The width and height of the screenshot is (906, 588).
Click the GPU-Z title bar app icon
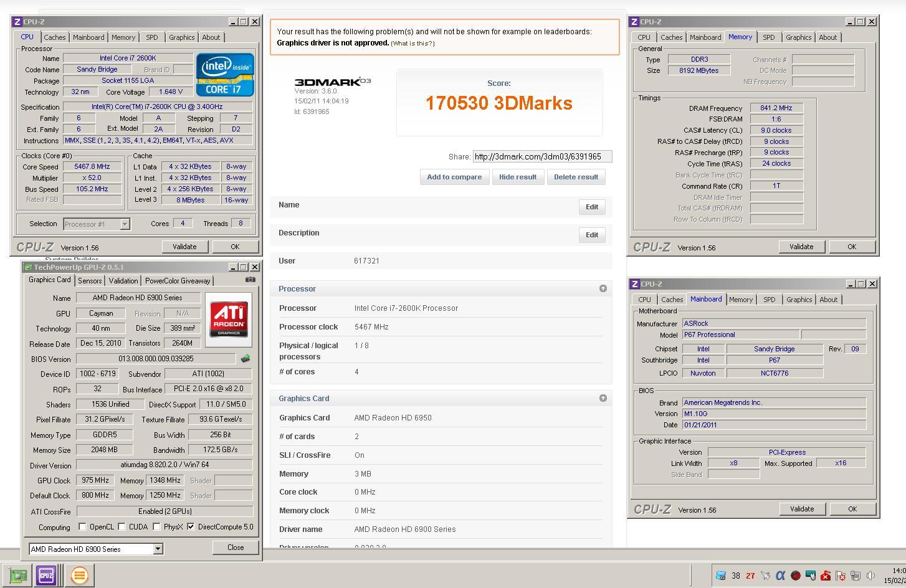pyautogui.click(x=28, y=267)
